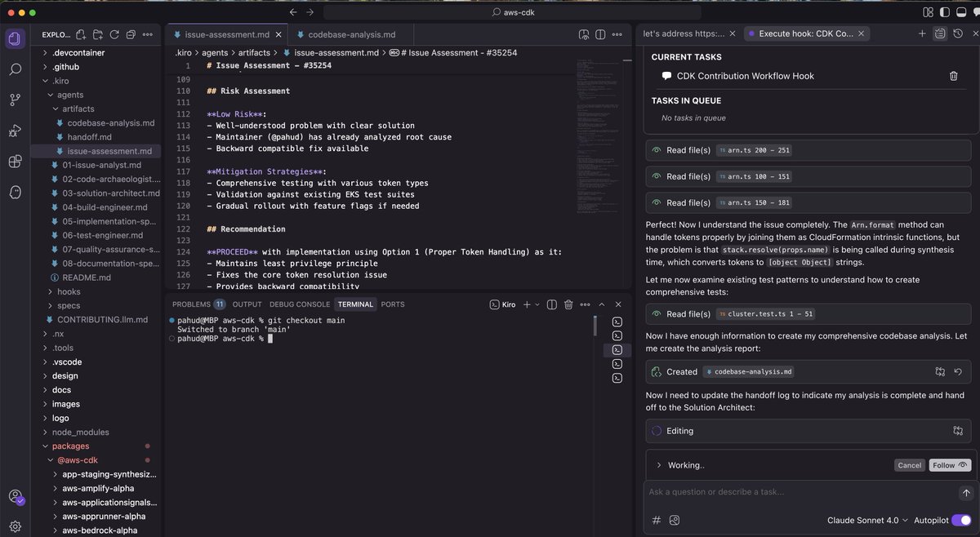Viewport: 980px width, 537px height.
Task: Kill the terminal with trash icon
Action: [x=568, y=304]
